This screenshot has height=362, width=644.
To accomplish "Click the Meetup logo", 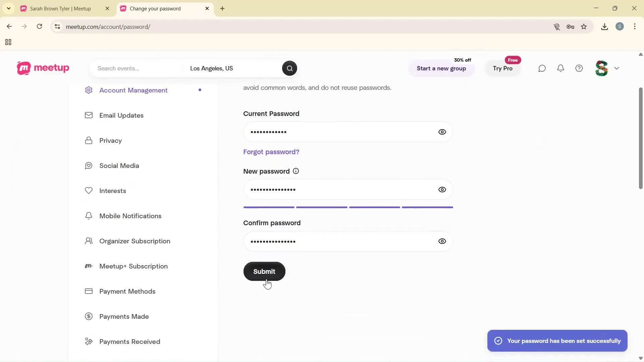I will (42, 68).
